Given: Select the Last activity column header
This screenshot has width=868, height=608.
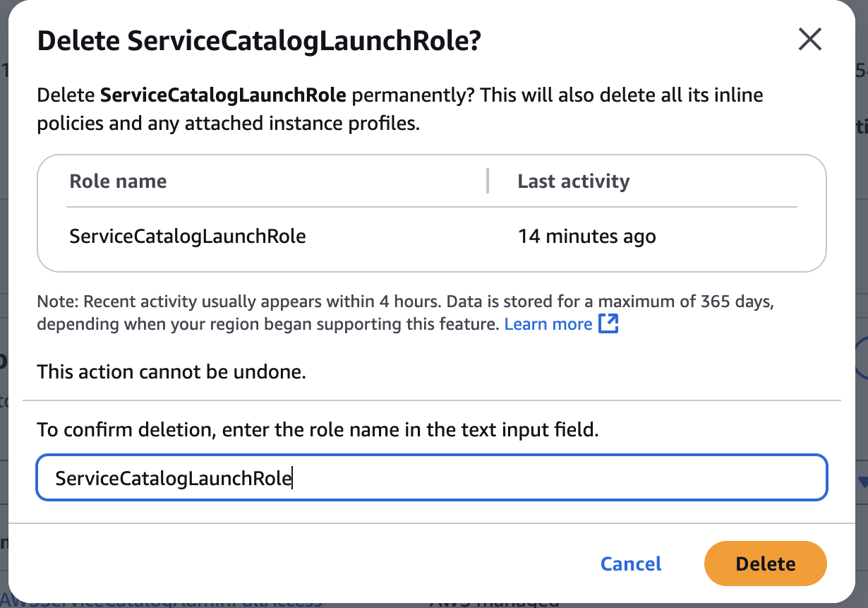Looking at the screenshot, I should tap(573, 181).
